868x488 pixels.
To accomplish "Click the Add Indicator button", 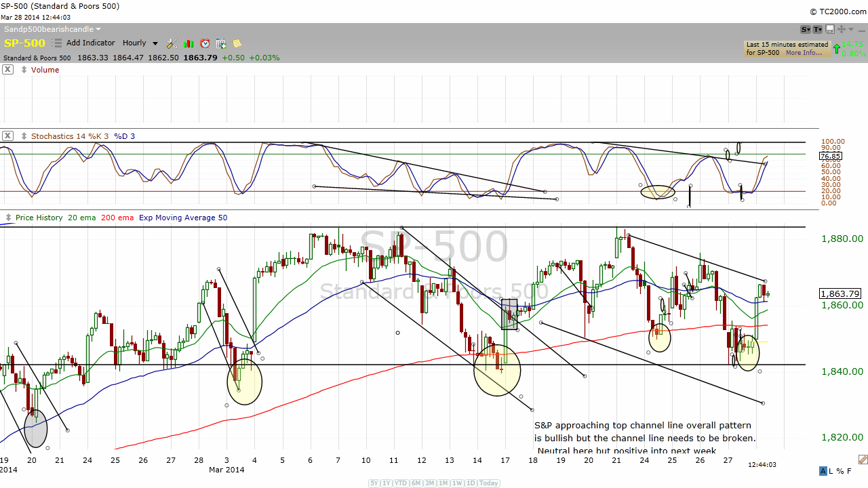I will coord(91,43).
